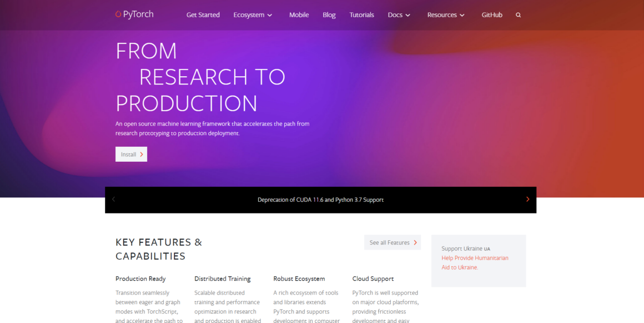644x323 pixels.
Task: Click the See all Features button
Action: 393,242
